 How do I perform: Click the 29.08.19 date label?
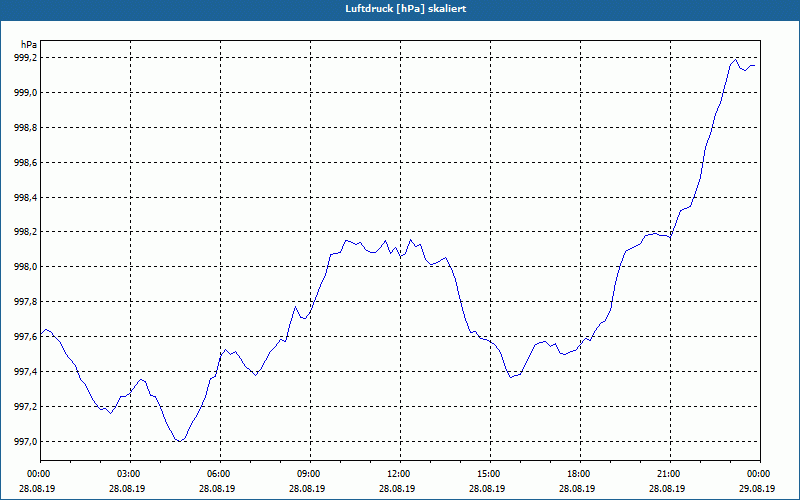757,488
